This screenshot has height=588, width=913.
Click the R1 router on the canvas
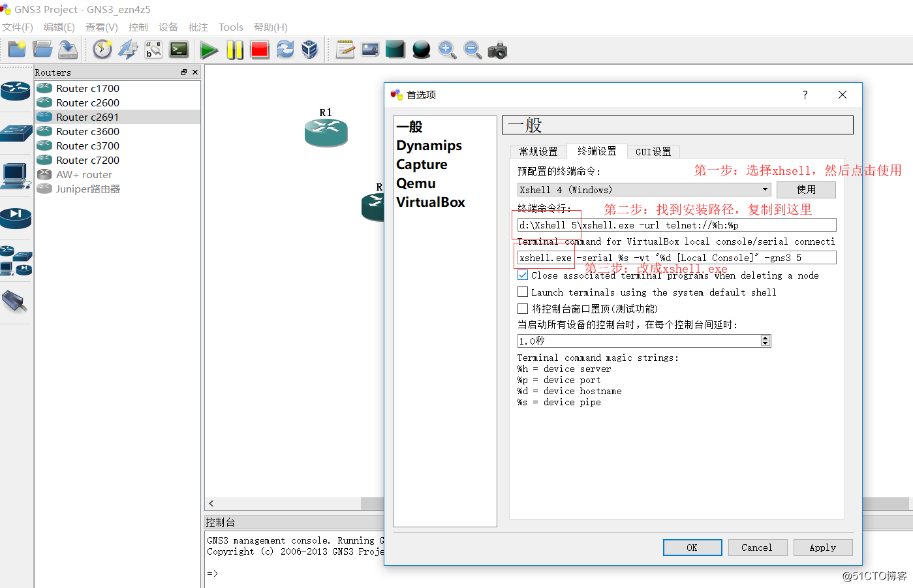point(326,132)
